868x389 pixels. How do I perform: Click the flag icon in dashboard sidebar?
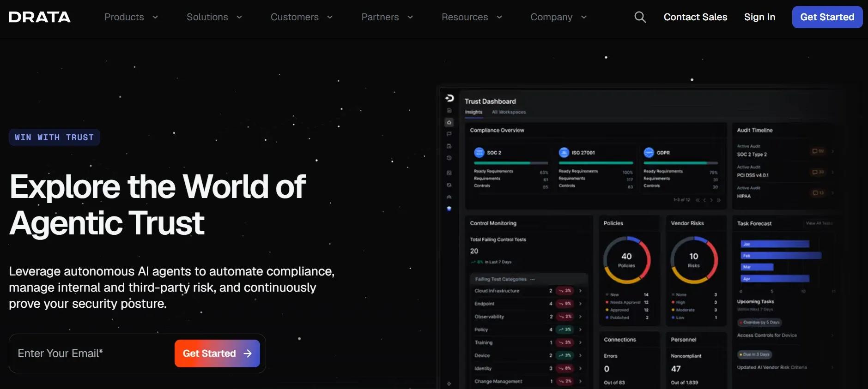449,134
